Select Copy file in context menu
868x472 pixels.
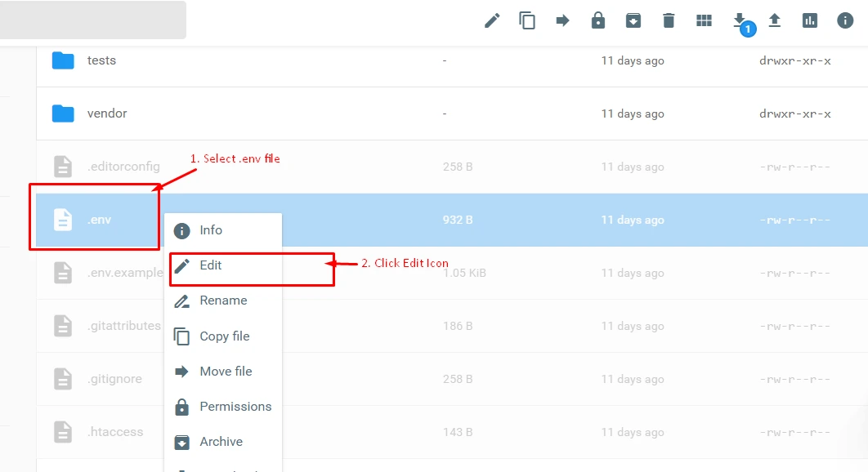click(x=224, y=336)
